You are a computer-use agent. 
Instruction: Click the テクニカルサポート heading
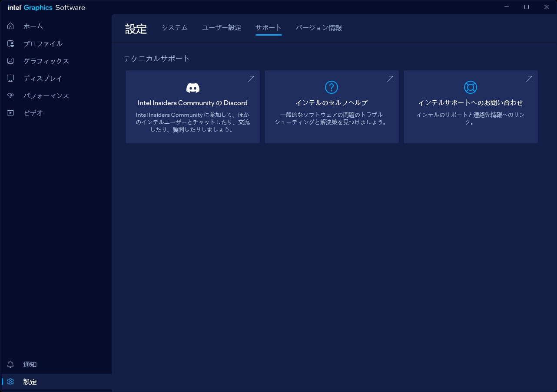[x=157, y=58]
